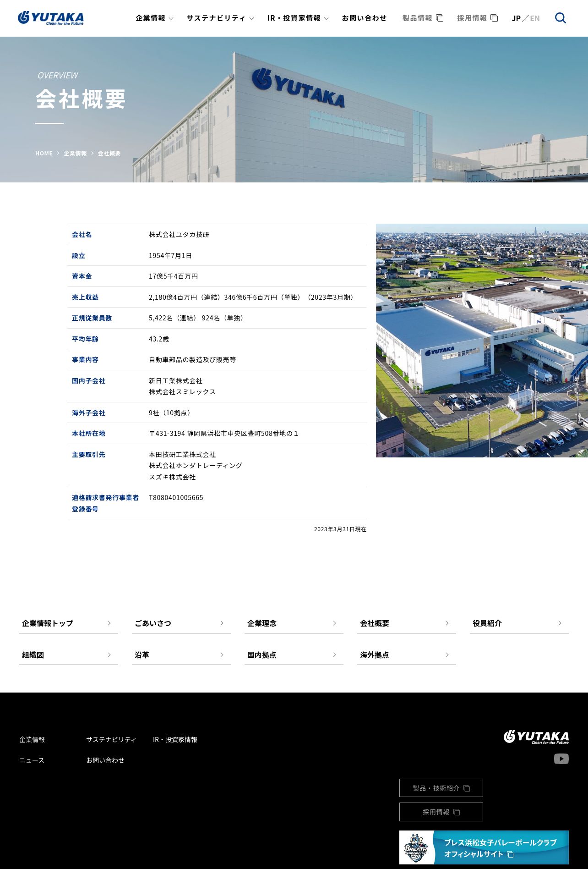This screenshot has height=869, width=588.
Task: Click the external-link icon beside 製品情報
Action: pos(440,18)
